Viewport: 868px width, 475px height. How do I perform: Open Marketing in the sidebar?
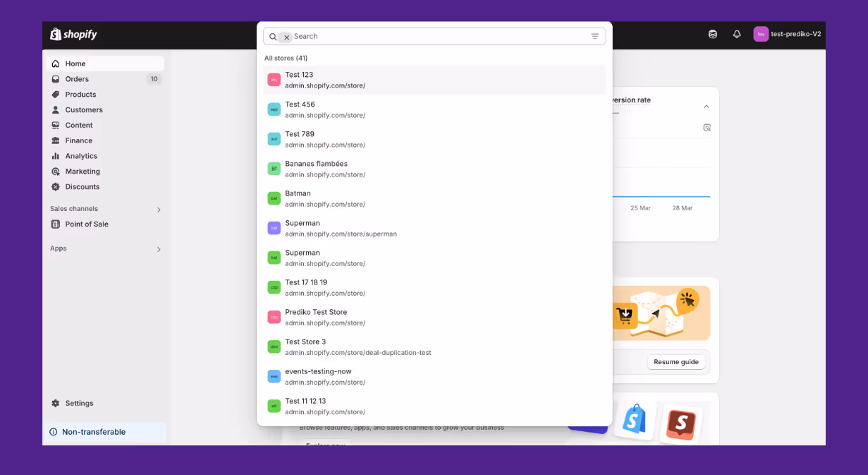point(105,172)
